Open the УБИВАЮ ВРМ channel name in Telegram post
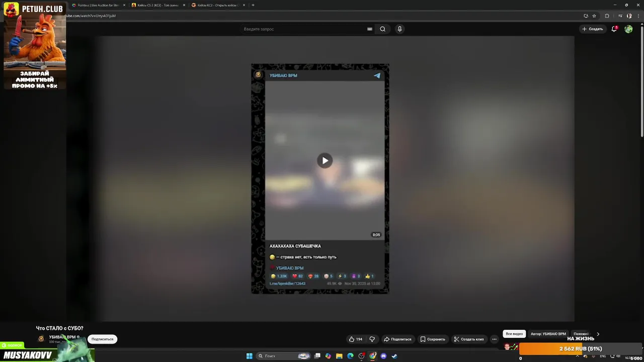 point(283,75)
